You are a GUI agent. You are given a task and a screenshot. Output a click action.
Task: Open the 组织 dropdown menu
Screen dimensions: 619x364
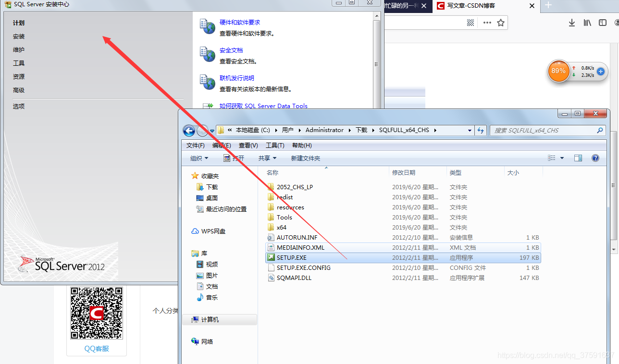pyautogui.click(x=198, y=158)
